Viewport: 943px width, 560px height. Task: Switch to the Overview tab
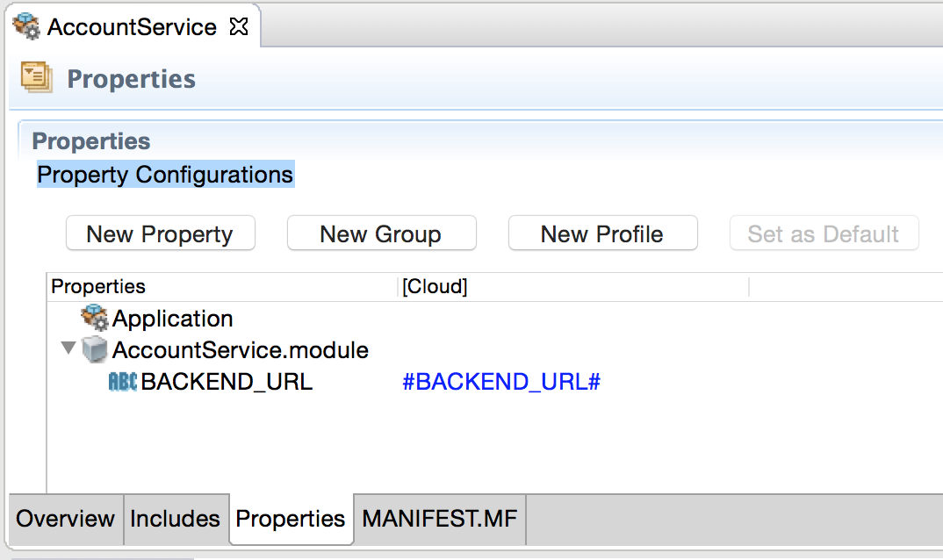click(65, 519)
